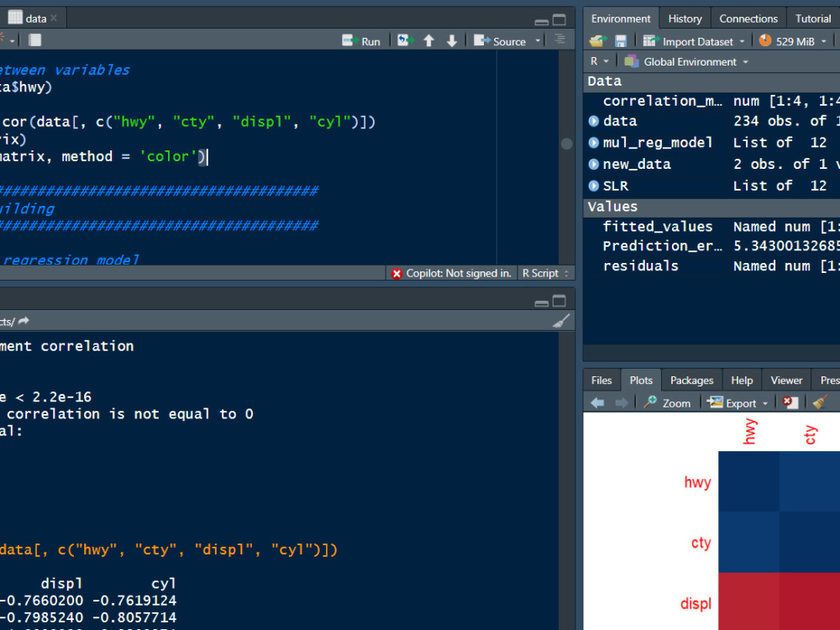Switch to the History tab

pos(685,18)
